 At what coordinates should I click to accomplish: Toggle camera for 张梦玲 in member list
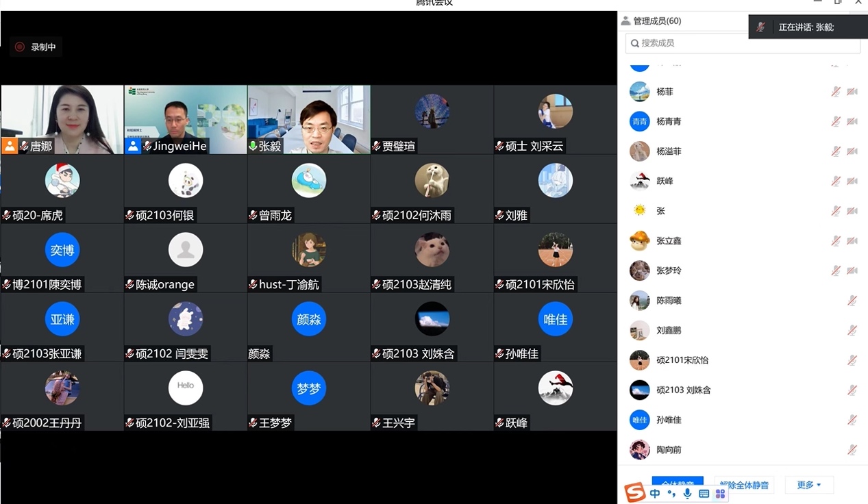tap(852, 270)
